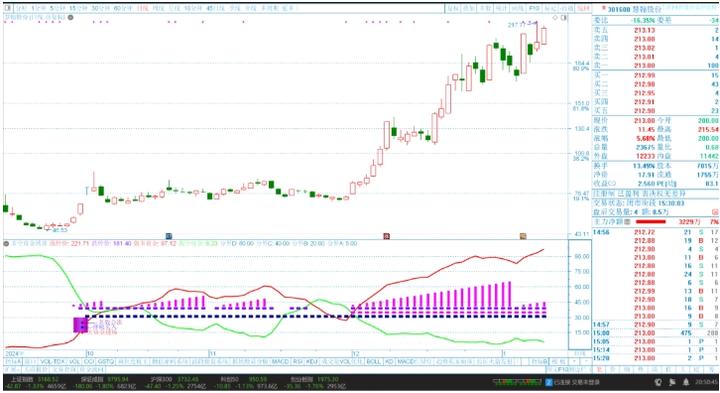The height and width of the screenshot is (393, 720).
Task: Click the red icon beside 盘后交易量 row
Action: pos(714,212)
